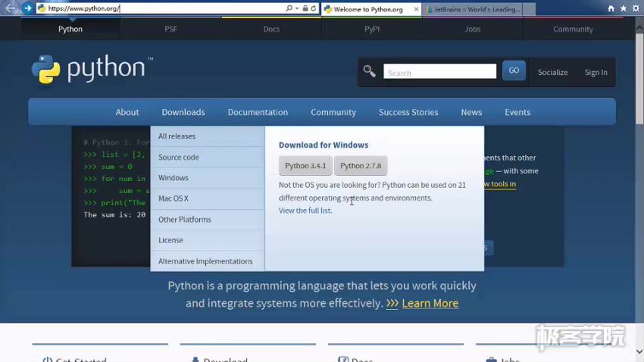Close the Welcome to Python.org tab

click(417, 9)
